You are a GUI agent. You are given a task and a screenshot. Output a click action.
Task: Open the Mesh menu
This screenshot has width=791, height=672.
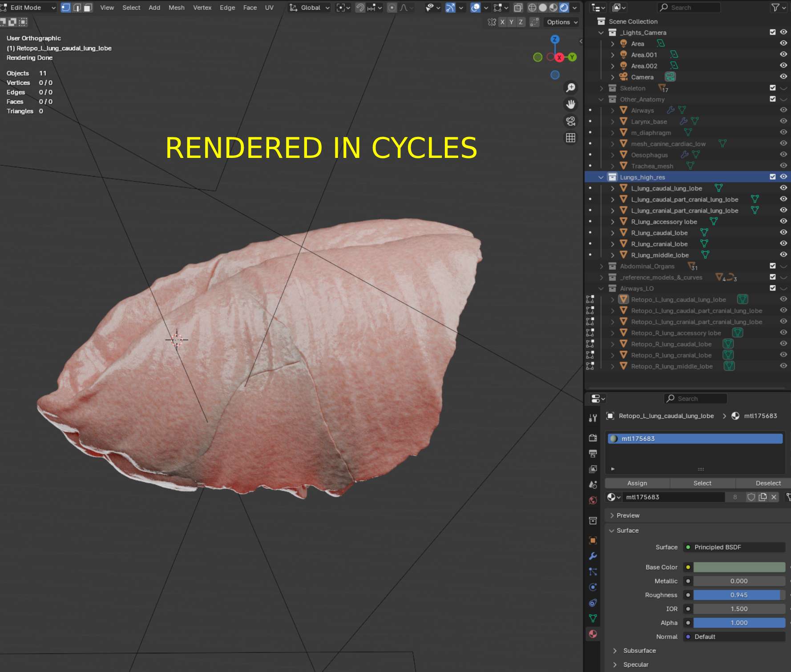(177, 8)
